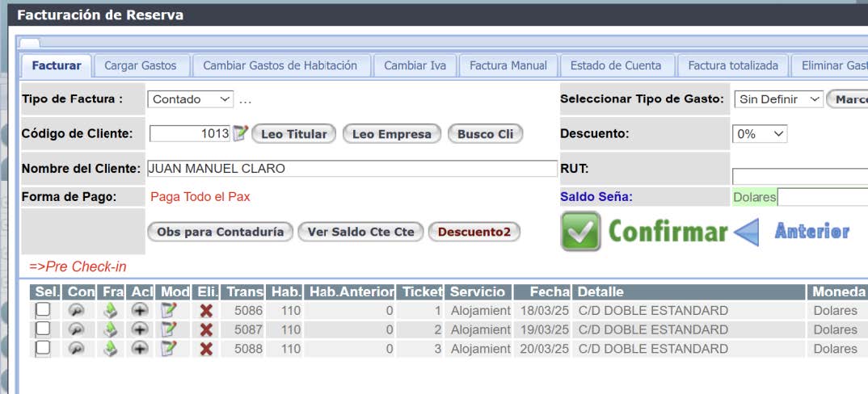Click the green Confirmar checkmark icon
Viewport: 868px width, 394px height.
pyautogui.click(x=580, y=232)
